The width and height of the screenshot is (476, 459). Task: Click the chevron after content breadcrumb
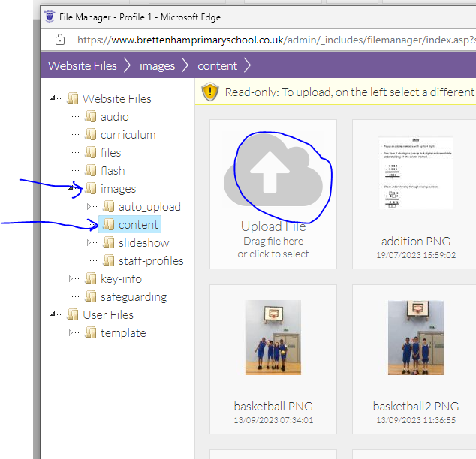[x=248, y=65]
